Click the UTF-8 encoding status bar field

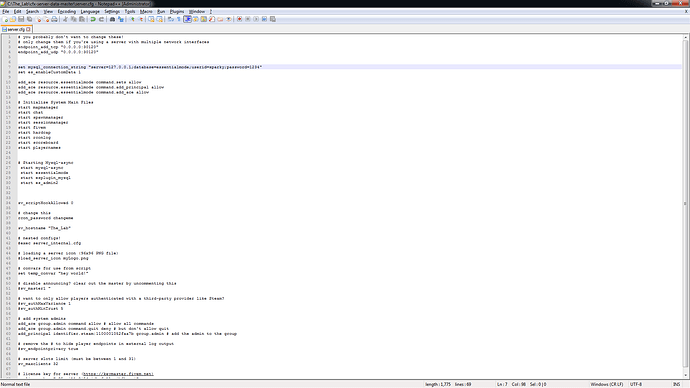coord(636,384)
